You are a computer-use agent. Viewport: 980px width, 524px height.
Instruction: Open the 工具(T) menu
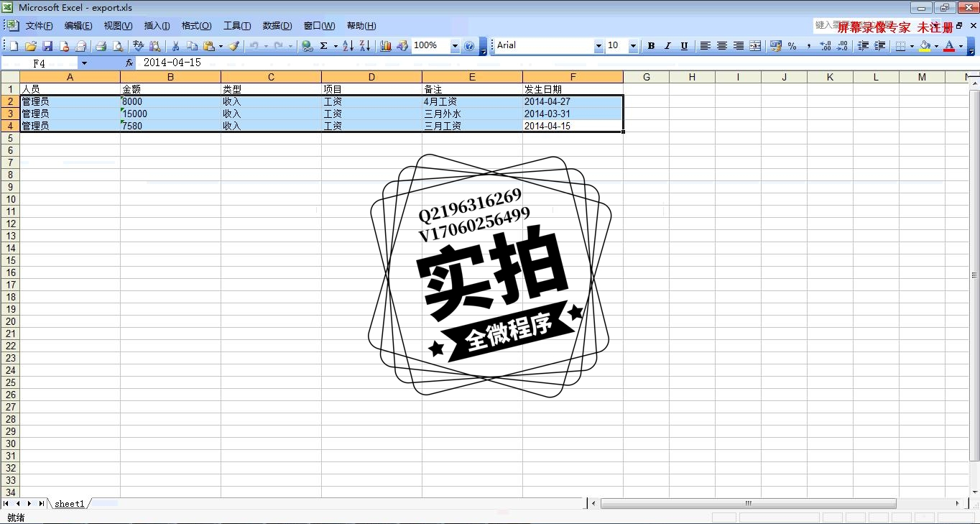237,26
